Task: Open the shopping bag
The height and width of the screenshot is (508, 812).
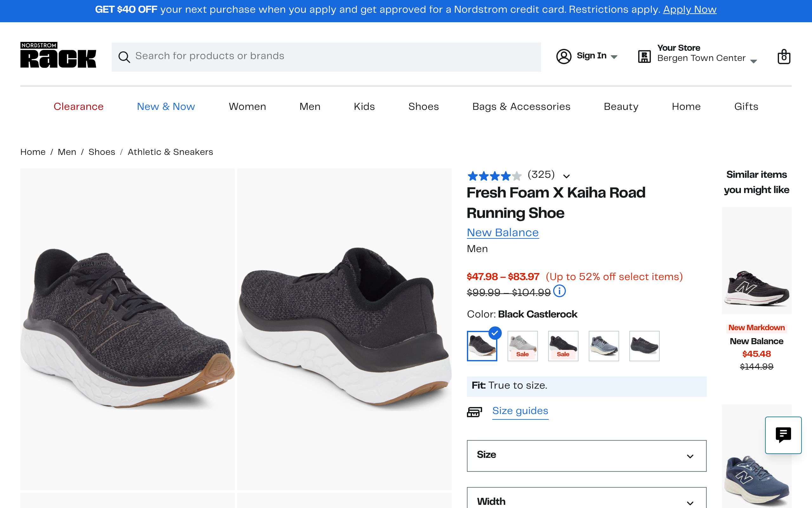Action: coord(784,57)
